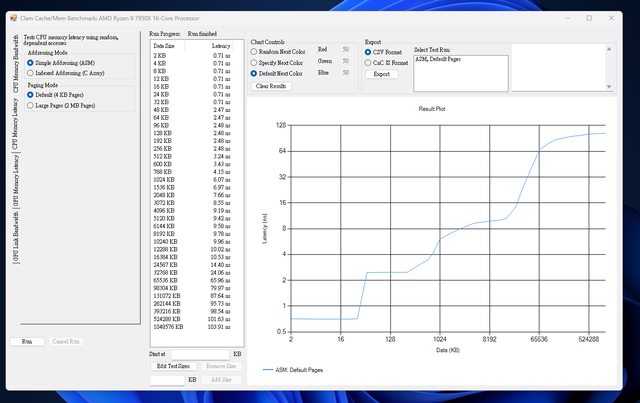Open the GPU Link Bandwidth tab

16,234
